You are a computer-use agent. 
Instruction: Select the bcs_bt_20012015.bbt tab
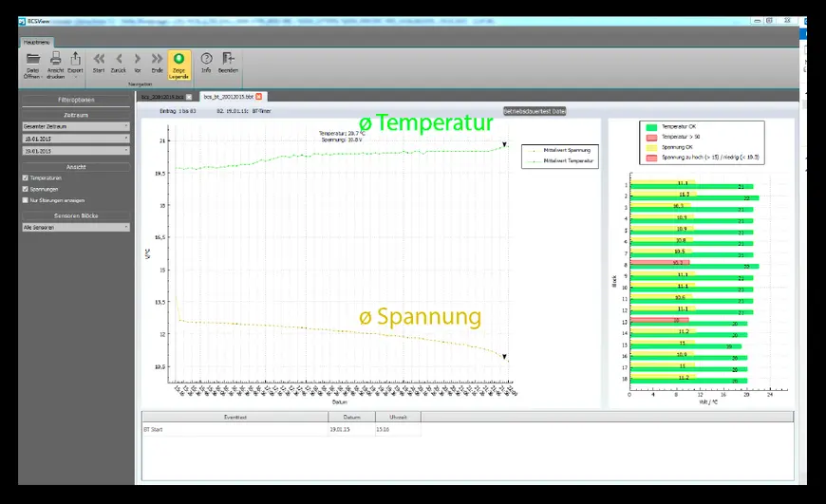(x=229, y=97)
